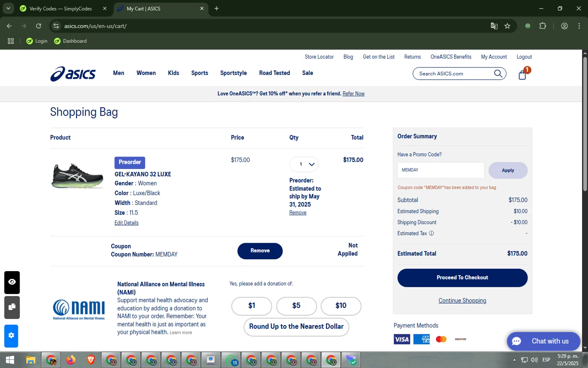Viewport: 588px width, 368px height.
Task: Open the Sports navigation menu
Action: pos(200,73)
